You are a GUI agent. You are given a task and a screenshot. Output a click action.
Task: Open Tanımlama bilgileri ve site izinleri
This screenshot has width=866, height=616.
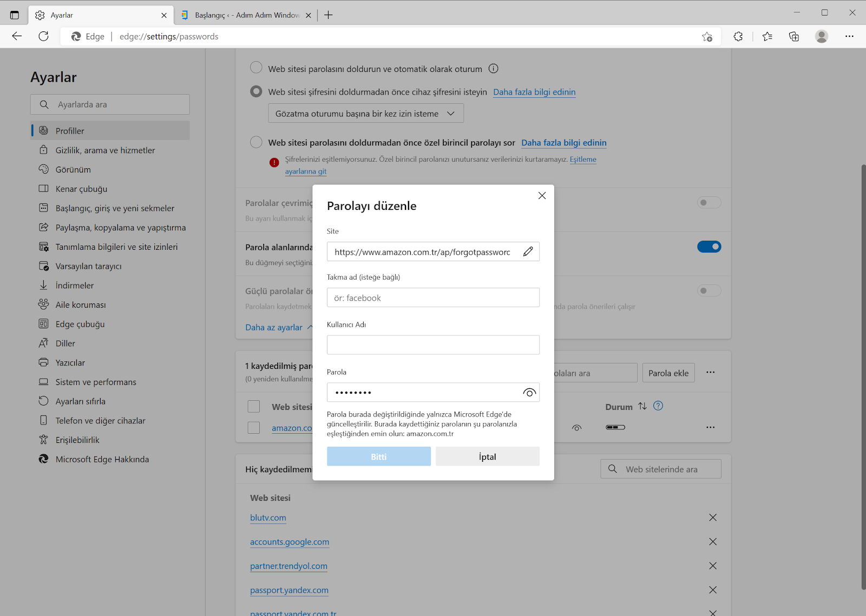[110, 247]
